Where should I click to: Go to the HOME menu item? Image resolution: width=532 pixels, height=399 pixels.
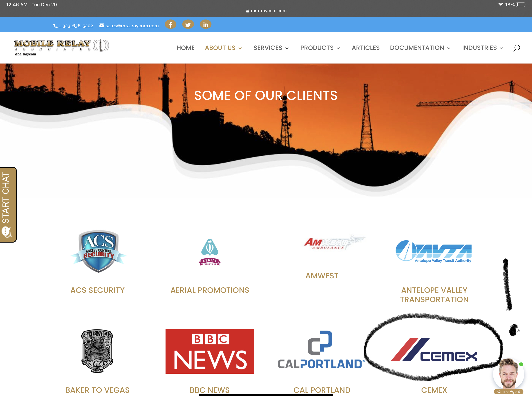coord(185,48)
